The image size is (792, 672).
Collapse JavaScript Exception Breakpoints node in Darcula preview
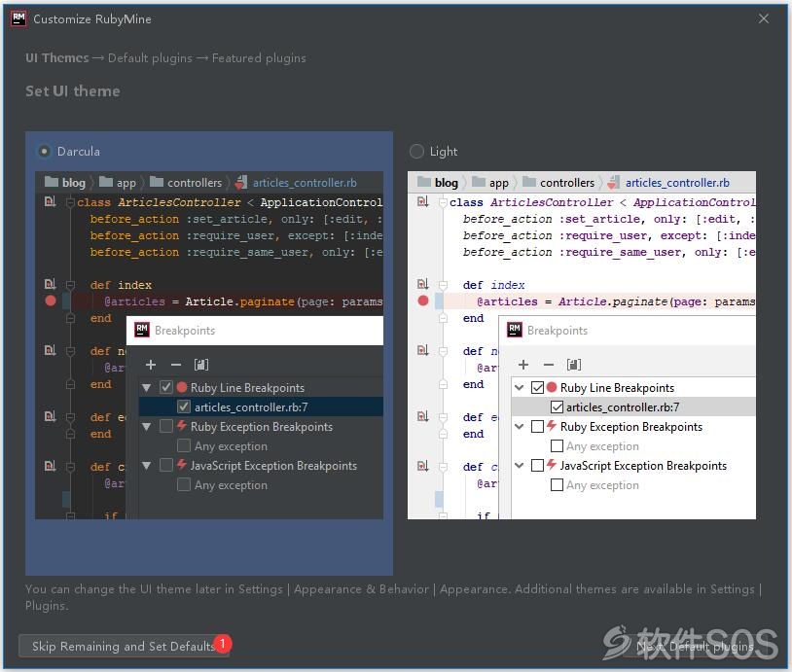pos(147,466)
